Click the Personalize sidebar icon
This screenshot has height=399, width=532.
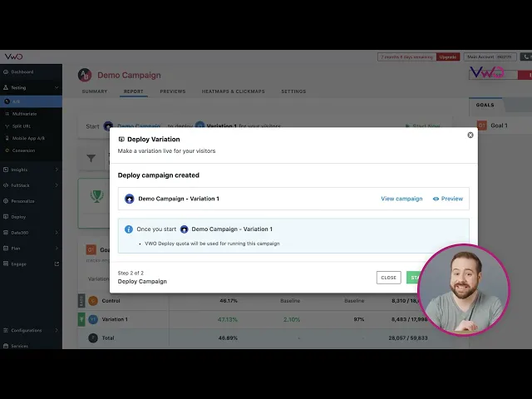[x=6, y=201]
